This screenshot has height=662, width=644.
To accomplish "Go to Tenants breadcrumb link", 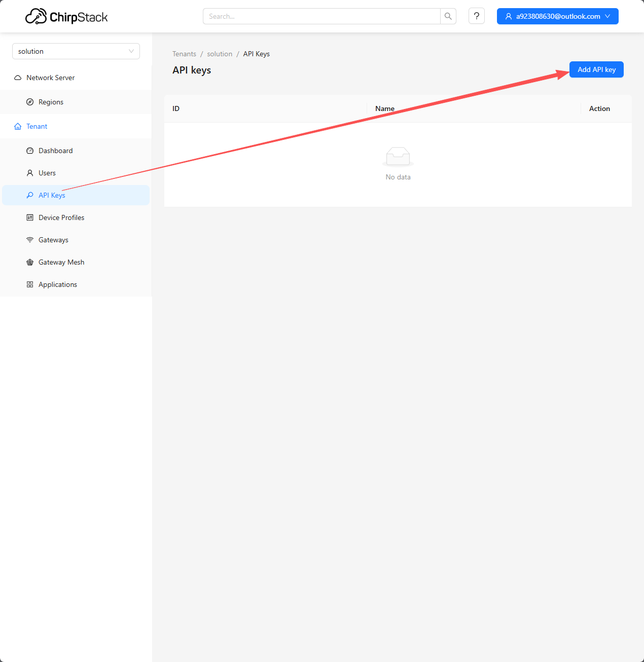I will point(184,54).
